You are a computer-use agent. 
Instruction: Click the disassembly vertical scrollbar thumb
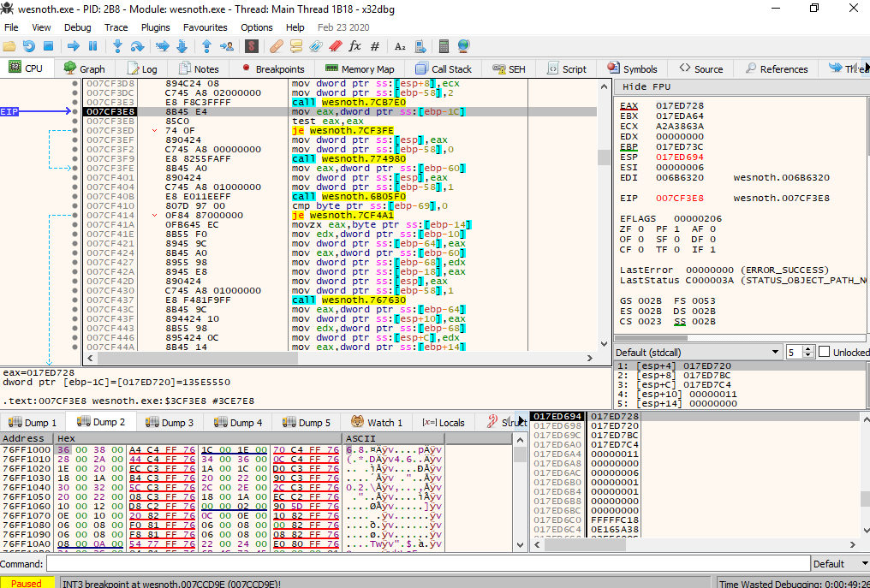click(x=605, y=157)
